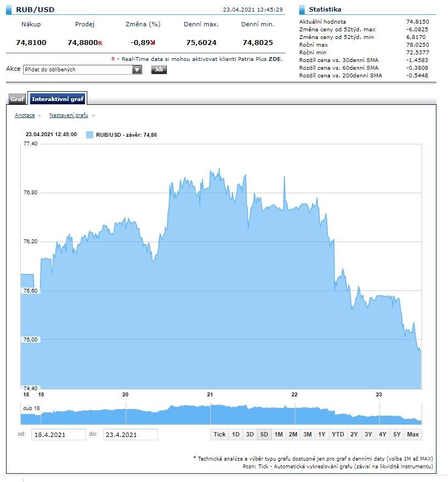The image size is (448, 482).
Task: Show the 5Y chart range
Action: pos(396,434)
